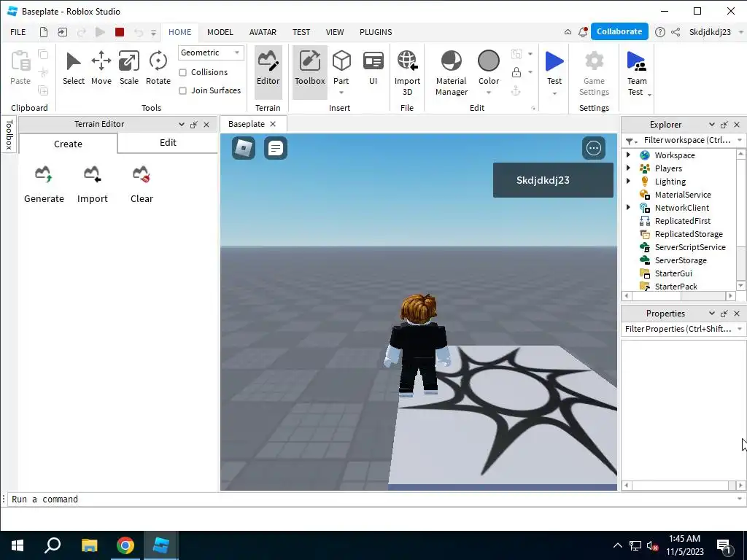This screenshot has height=560, width=747.
Task: Expand the Players tree node
Action: coord(628,168)
